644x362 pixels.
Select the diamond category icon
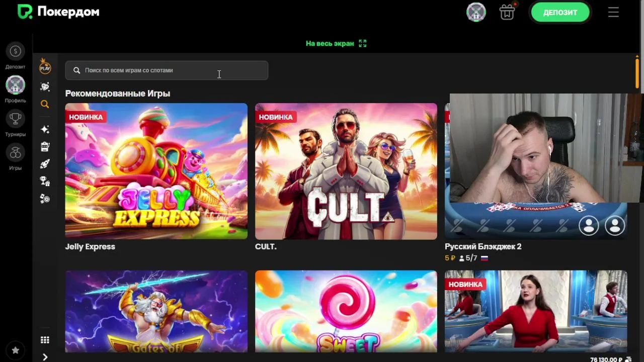pos(45,86)
